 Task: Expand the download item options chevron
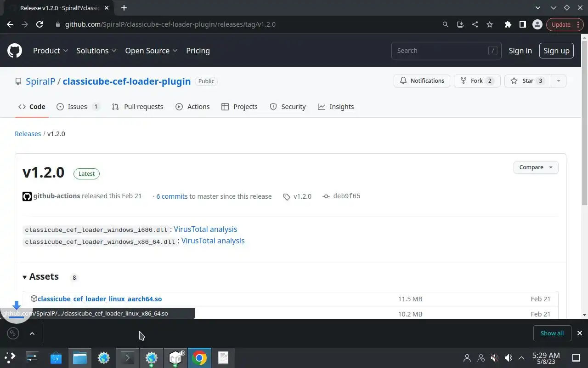[32, 333]
